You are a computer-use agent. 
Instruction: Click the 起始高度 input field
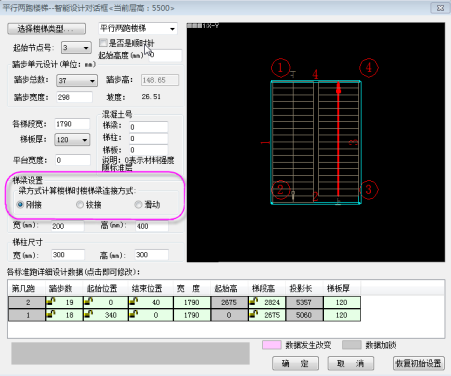point(165,55)
